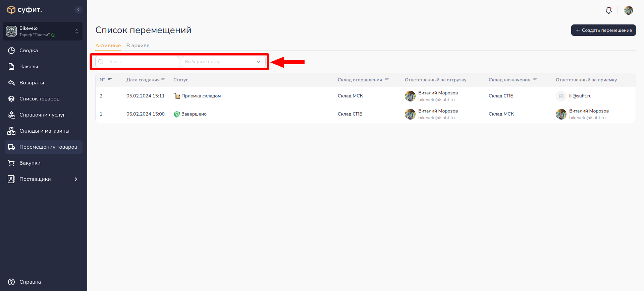Click the Тариф Профи verified check icon
The height and width of the screenshot is (291, 644).
coord(53,35)
